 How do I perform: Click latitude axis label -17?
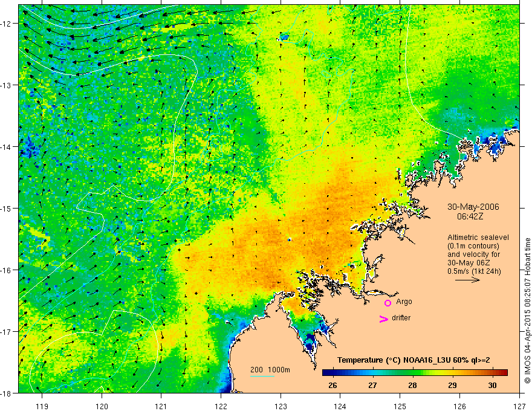tap(6, 331)
